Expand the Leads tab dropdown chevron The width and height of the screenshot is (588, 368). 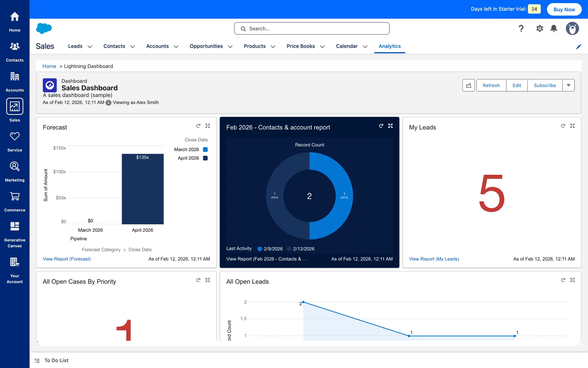pyautogui.click(x=90, y=47)
